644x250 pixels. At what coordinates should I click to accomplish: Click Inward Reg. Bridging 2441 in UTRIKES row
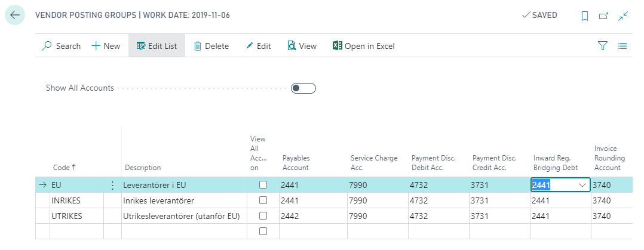560,217
